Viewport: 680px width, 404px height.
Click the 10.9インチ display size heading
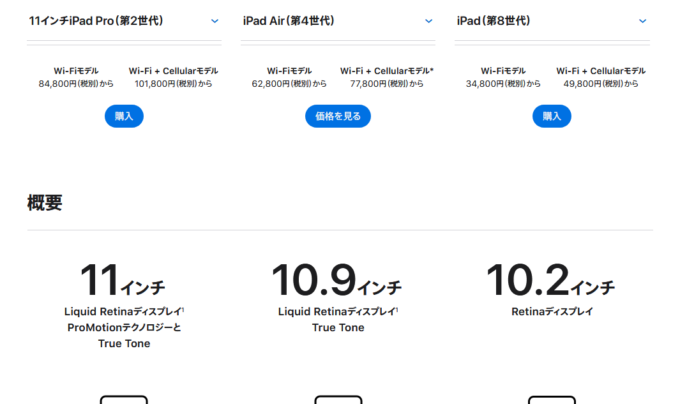click(x=337, y=280)
